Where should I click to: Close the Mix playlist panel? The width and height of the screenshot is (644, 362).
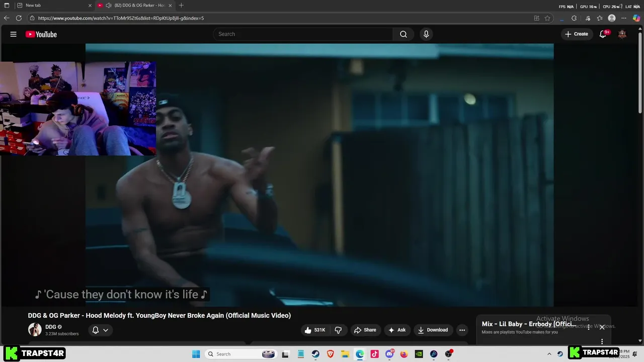coord(602,327)
